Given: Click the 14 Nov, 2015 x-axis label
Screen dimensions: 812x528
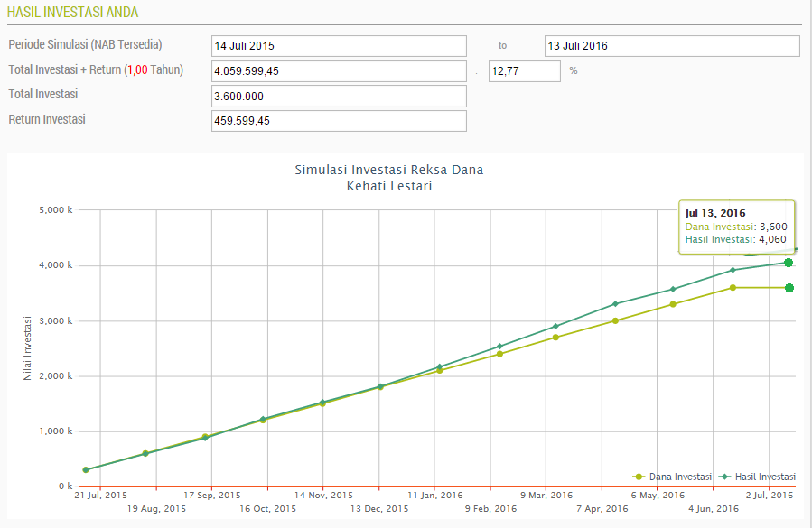Looking at the screenshot, I should (x=323, y=496).
